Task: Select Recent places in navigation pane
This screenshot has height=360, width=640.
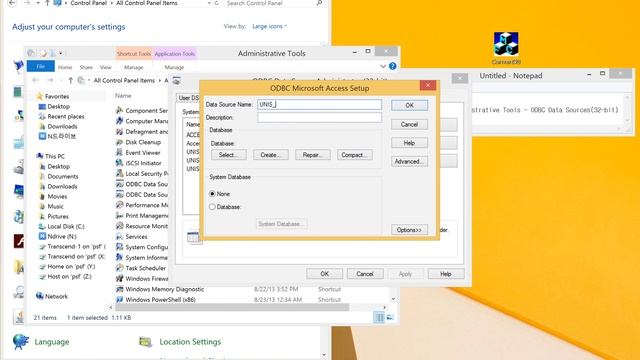Action: [66, 116]
